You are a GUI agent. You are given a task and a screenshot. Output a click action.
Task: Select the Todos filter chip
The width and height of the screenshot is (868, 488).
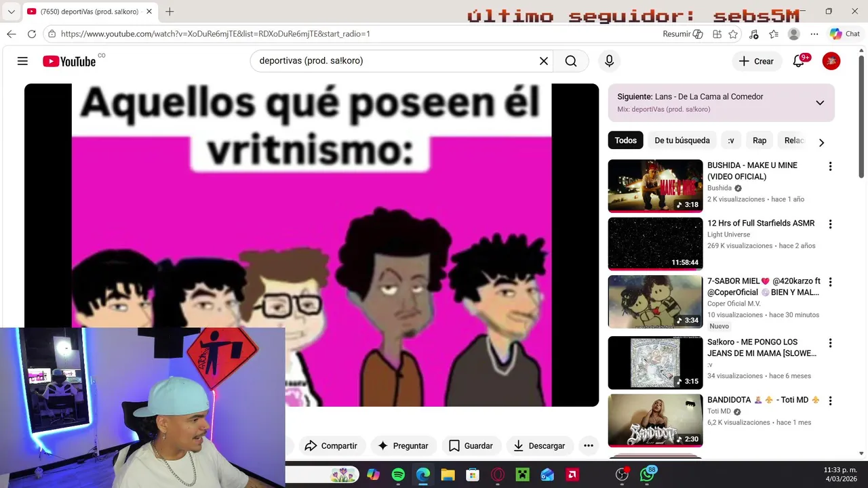tap(625, 140)
